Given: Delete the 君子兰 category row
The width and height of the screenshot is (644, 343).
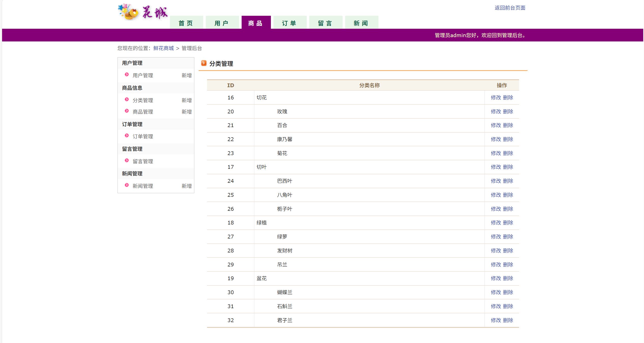Looking at the screenshot, I should coord(508,320).
